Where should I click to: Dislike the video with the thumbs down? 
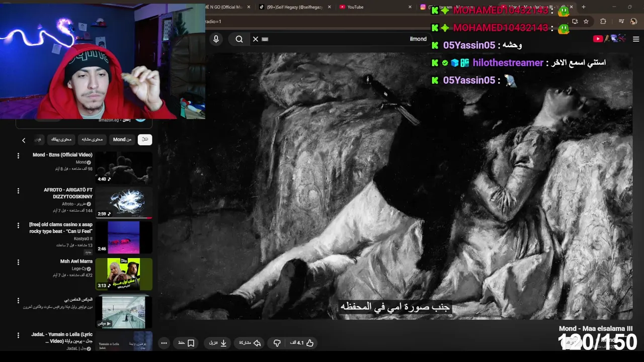pos(277,343)
